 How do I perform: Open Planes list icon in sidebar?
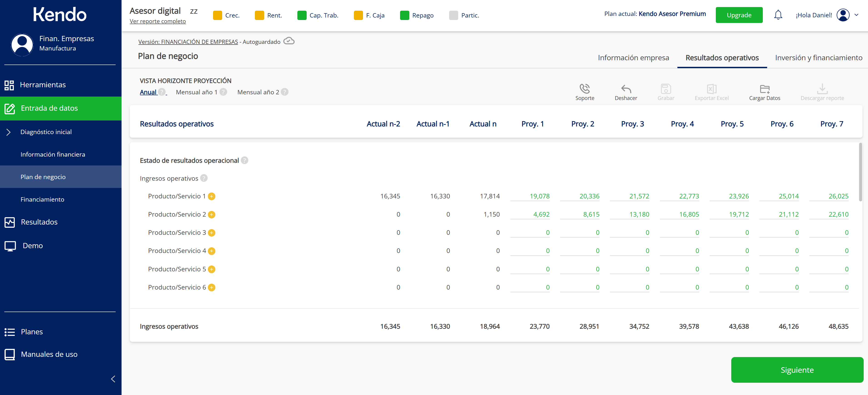pyautogui.click(x=10, y=332)
